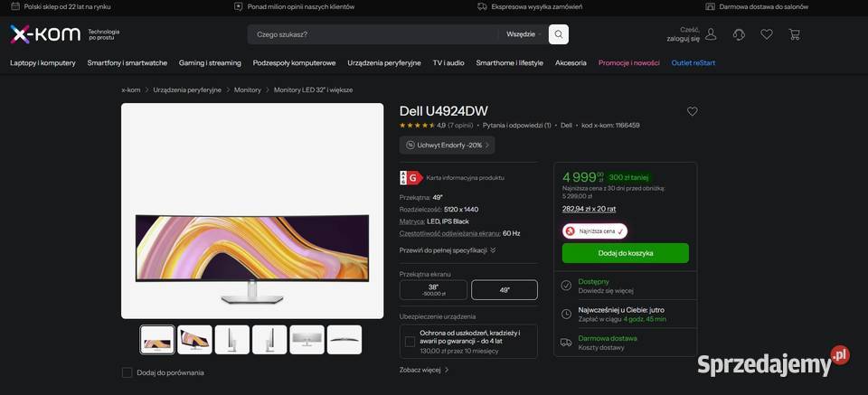Click the x-kom logo
The image size is (868, 395).
(45, 34)
